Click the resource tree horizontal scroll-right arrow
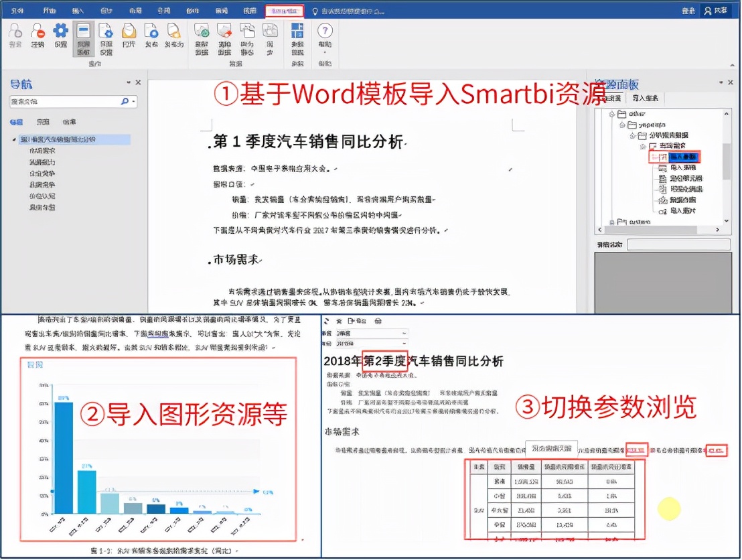This screenshot has height=560, width=742. [x=717, y=230]
